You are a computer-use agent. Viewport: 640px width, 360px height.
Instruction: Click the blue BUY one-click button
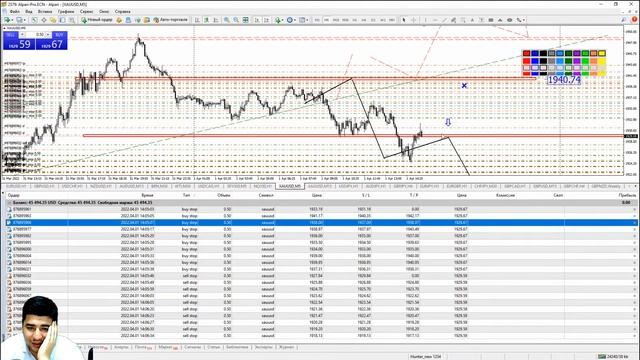click(51, 44)
